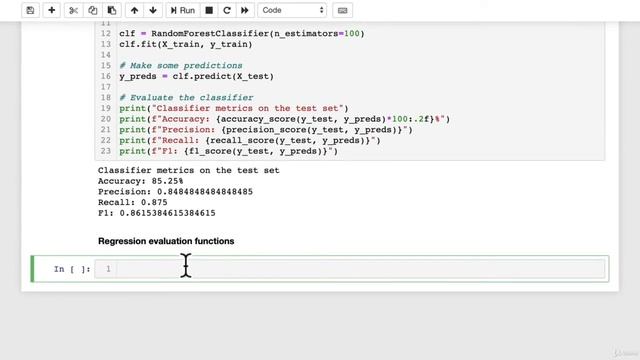The width and height of the screenshot is (640, 360).
Task: Restart the kernel with the circular arrow
Action: coord(227,10)
